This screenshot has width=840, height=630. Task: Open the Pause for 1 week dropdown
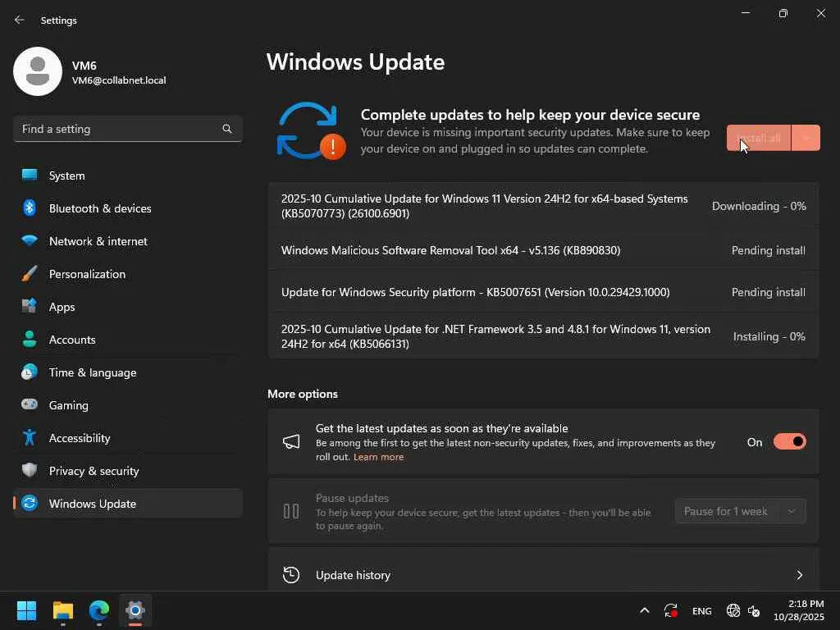pos(741,511)
